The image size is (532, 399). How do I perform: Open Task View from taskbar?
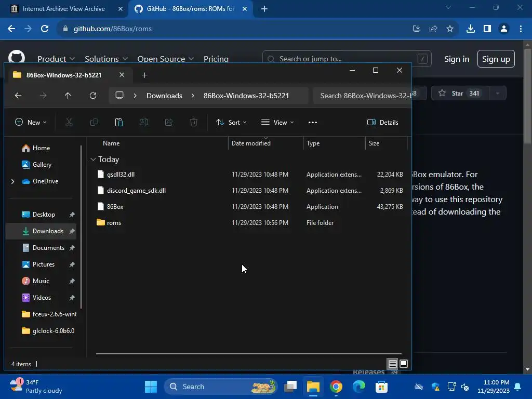coord(290,387)
